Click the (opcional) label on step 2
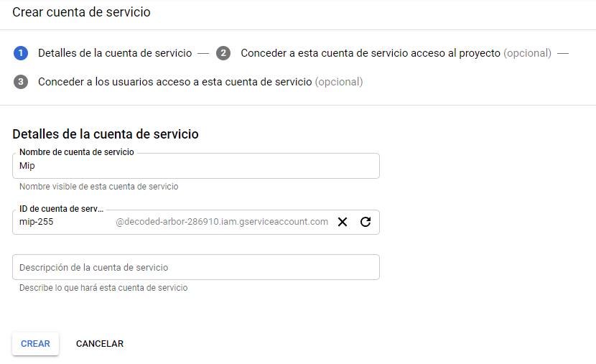 (x=528, y=53)
